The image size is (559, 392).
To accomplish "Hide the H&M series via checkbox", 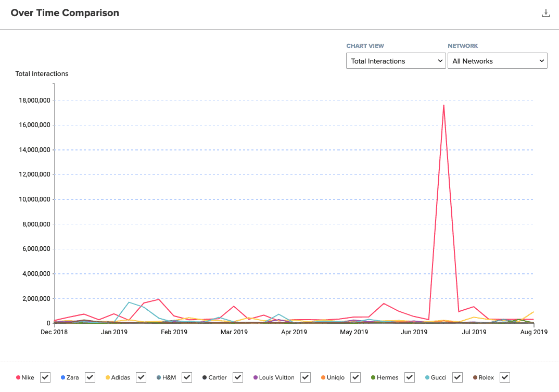I will (x=187, y=377).
